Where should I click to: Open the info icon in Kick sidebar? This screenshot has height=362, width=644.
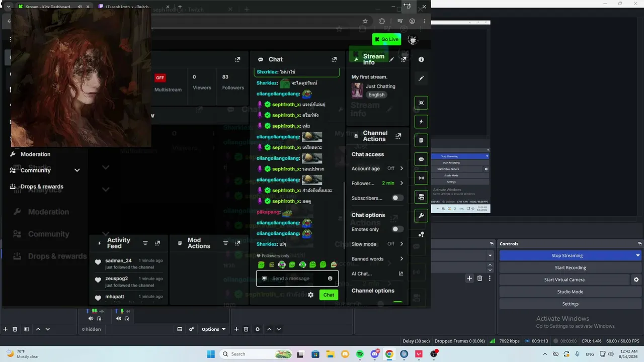[x=421, y=59]
